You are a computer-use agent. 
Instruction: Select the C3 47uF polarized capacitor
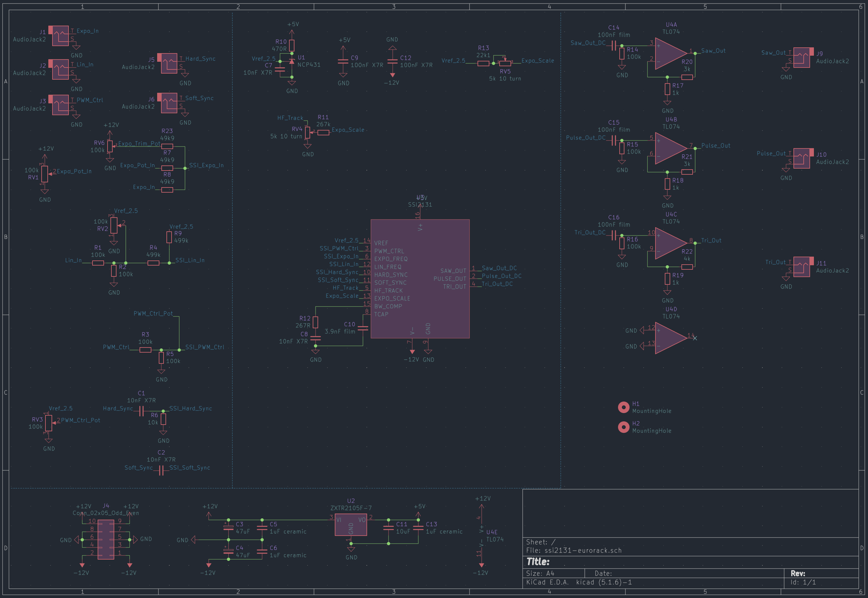tap(228, 528)
